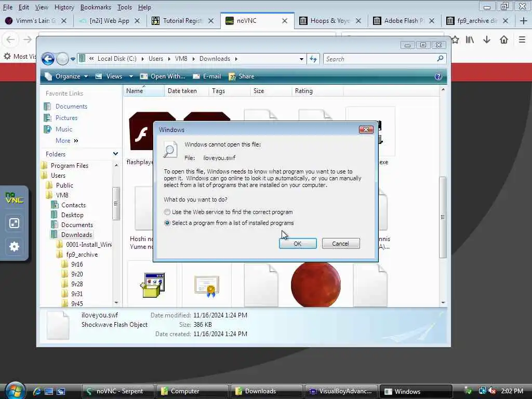The width and height of the screenshot is (532, 399).
Task: Select 'Select a program from a list' radio
Action: coord(167,223)
